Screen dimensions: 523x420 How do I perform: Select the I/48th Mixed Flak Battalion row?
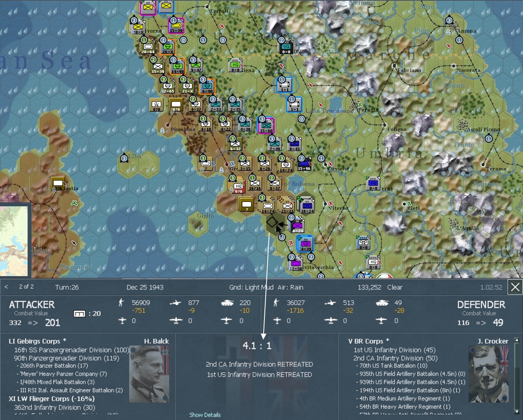(x=55, y=382)
